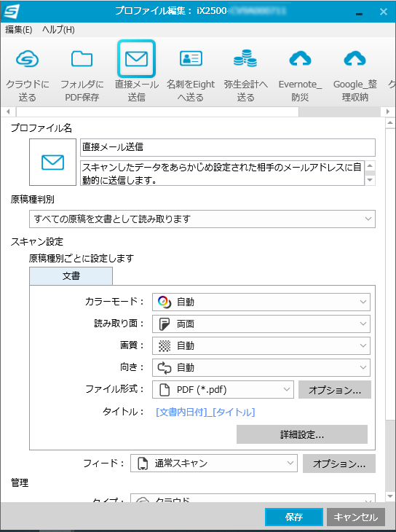Screen dimensions: 396x532
Task: Click the [文書内日付]_[タイトル] title link
Action: pyautogui.click(x=205, y=412)
